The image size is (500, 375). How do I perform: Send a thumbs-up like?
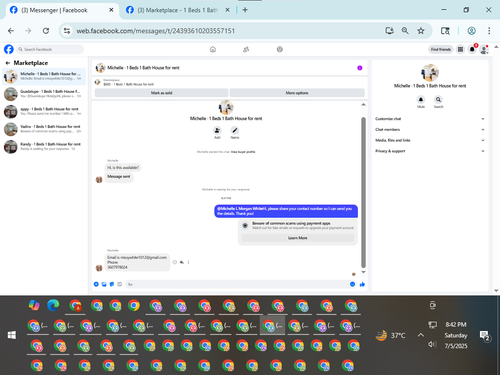pos(362,284)
